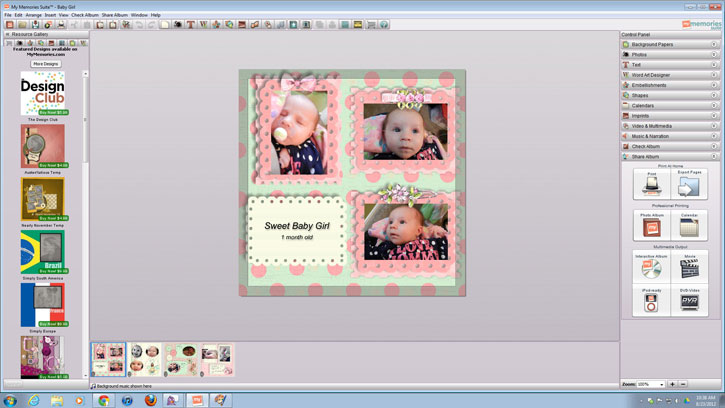Click the first new album toolbar icon
The image size is (725, 408).
(9, 25)
